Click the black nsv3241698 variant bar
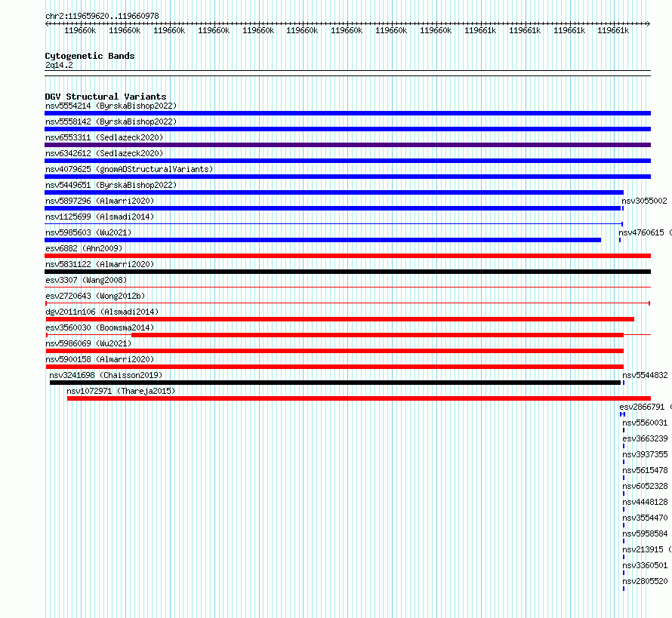The image size is (672, 618). (335, 383)
